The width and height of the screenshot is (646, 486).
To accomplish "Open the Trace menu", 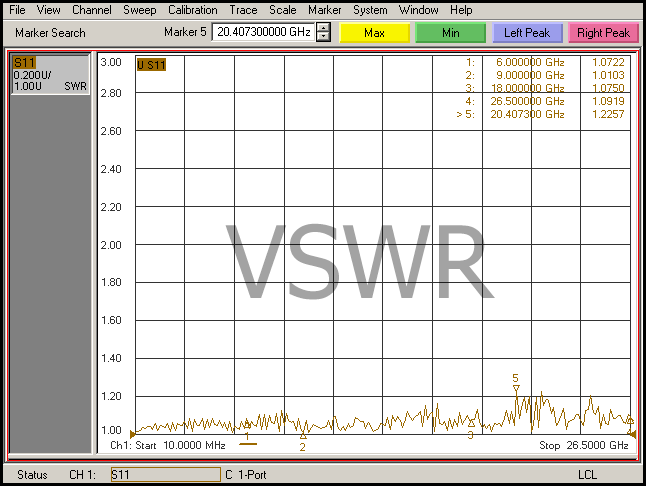I will pyautogui.click(x=244, y=10).
